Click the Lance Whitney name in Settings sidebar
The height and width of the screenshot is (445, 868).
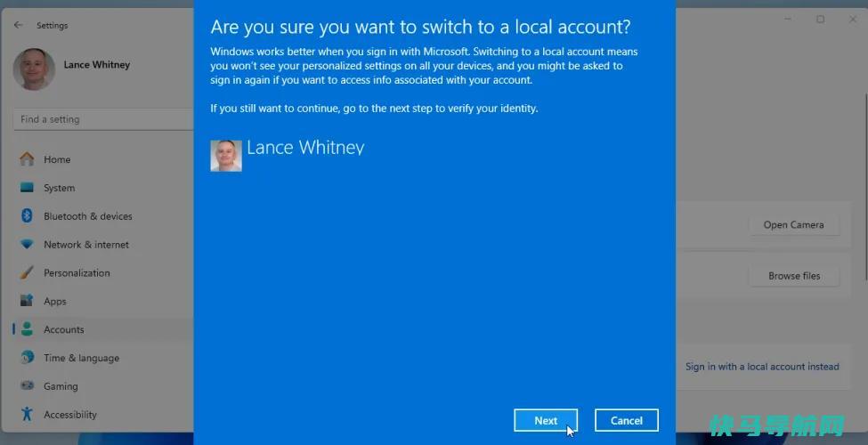click(97, 65)
